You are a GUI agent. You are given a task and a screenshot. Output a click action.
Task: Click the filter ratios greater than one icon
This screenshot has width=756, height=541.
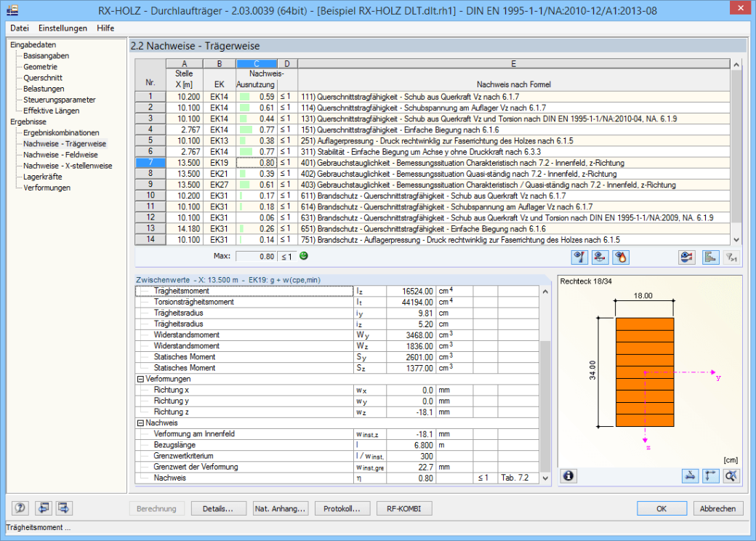pyautogui.click(x=731, y=257)
